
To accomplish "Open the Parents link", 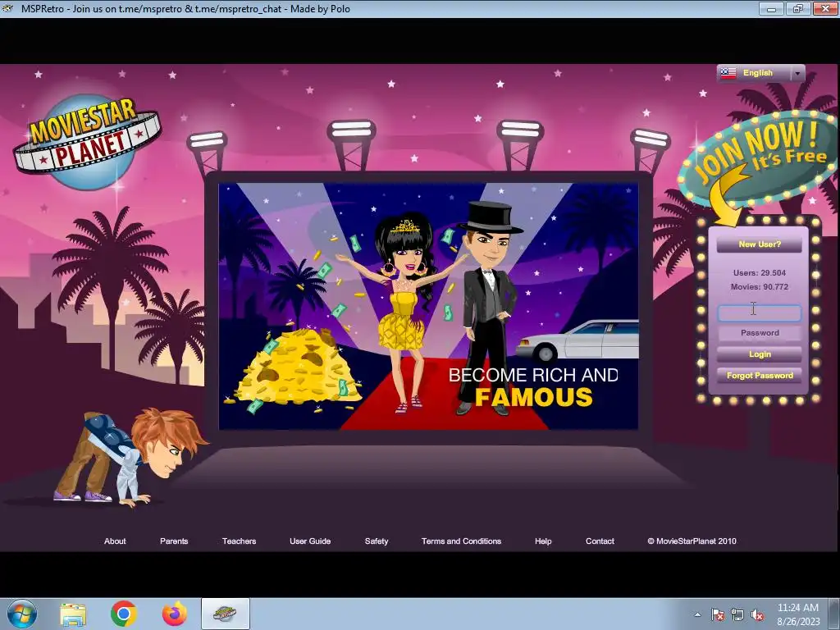I will [x=174, y=541].
